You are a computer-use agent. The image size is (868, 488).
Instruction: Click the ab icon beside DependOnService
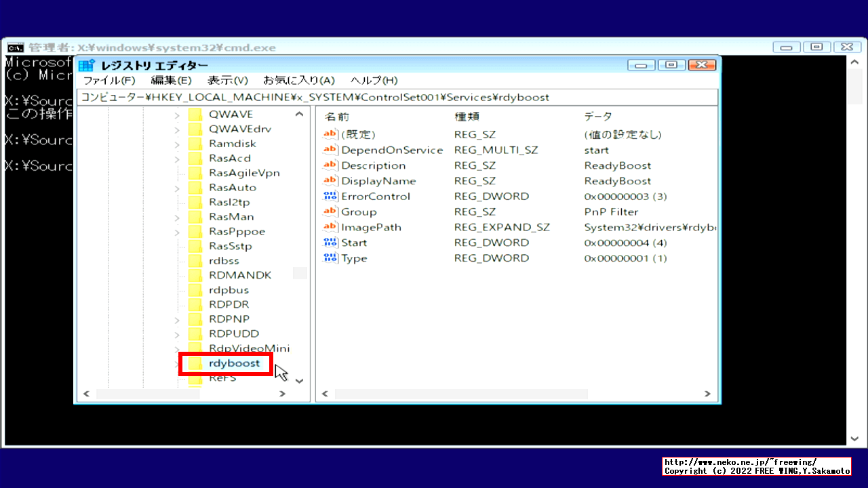tap(330, 150)
